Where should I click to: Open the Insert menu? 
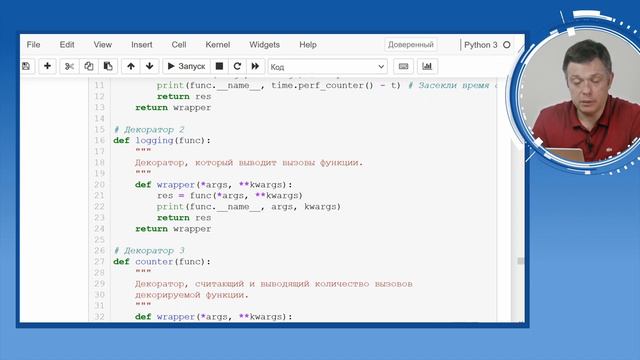click(142, 45)
